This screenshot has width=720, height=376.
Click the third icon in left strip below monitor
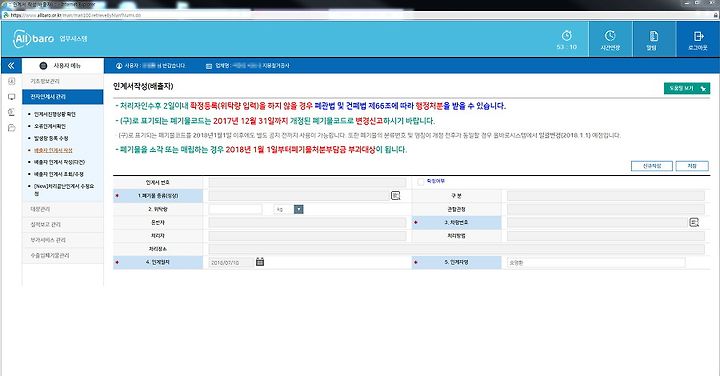pyautogui.click(x=11, y=112)
